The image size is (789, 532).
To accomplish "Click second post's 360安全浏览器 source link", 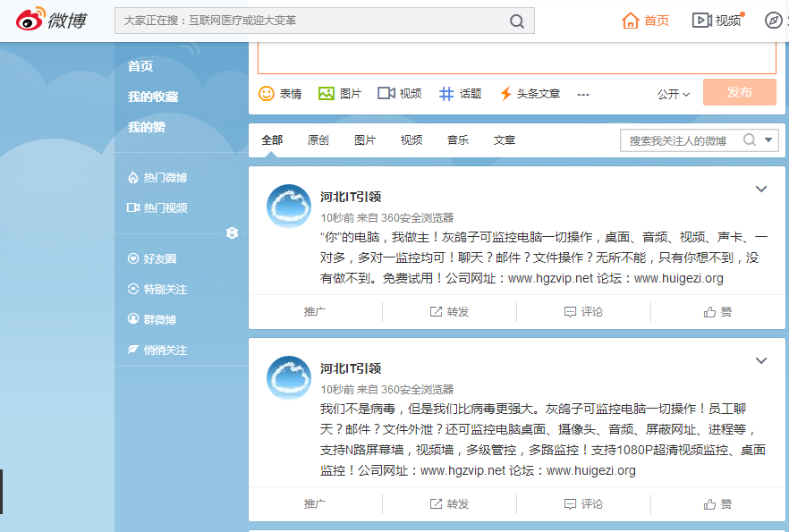I will 417,389.
